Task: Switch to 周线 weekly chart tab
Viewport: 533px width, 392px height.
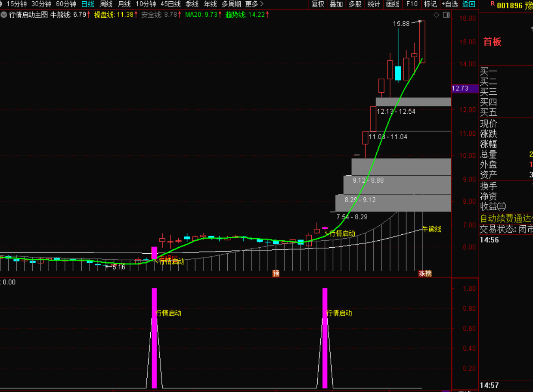Action: point(106,4)
